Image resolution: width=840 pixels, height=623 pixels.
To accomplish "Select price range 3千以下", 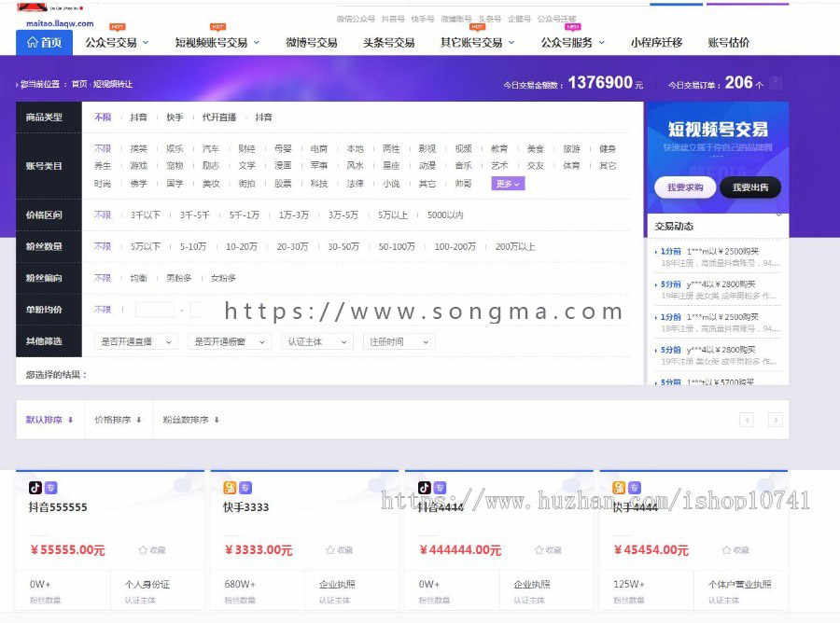I will 146,215.
